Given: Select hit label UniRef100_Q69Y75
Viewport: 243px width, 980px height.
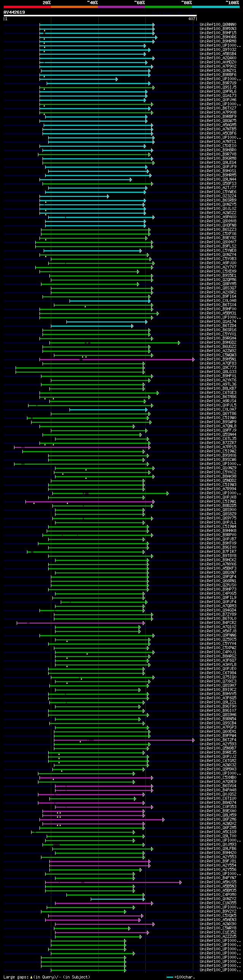Looking at the screenshot, I should [218, 519].
